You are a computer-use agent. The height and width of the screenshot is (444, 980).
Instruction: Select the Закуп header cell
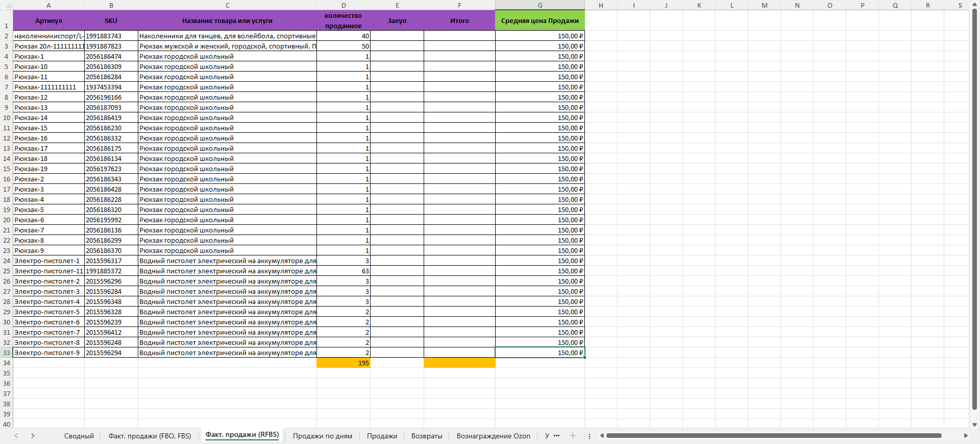397,21
